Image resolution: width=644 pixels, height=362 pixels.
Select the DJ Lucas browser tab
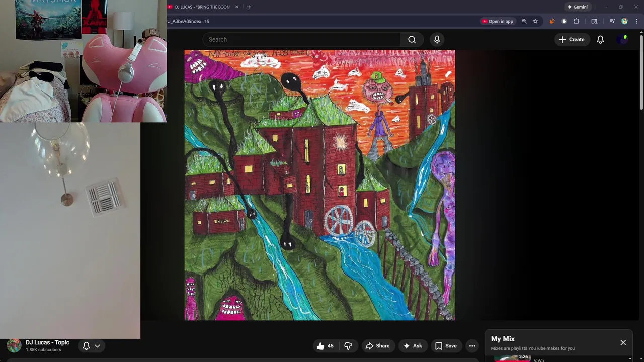tap(202, 7)
